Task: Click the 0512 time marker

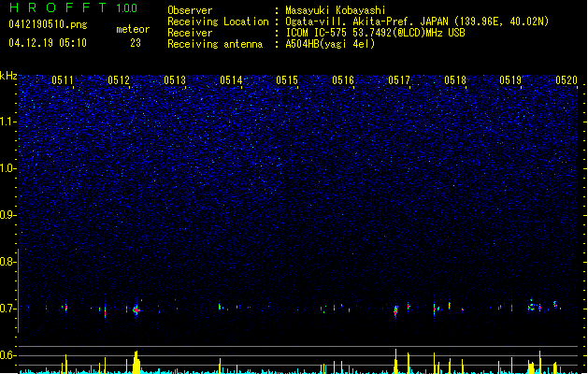Action: click(119, 80)
